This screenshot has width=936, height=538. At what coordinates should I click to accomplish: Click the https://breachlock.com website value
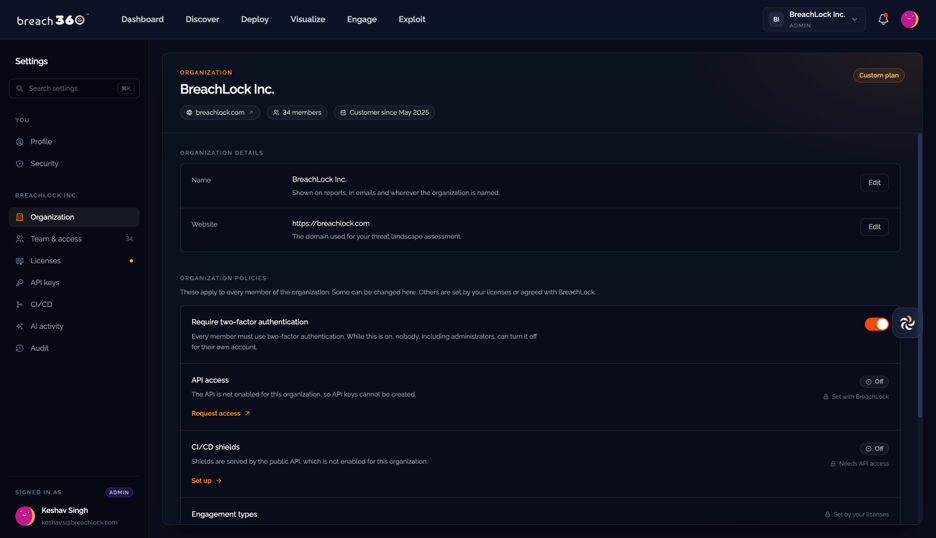coord(331,223)
